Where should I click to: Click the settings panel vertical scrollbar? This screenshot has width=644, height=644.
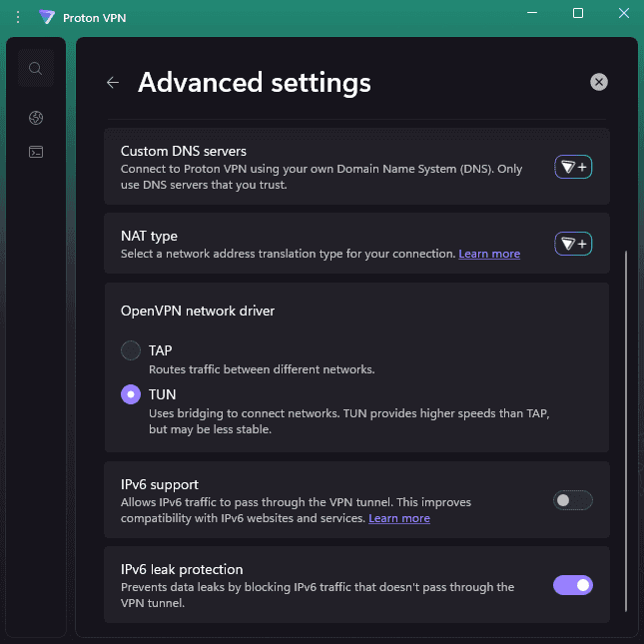pyautogui.click(x=626, y=429)
